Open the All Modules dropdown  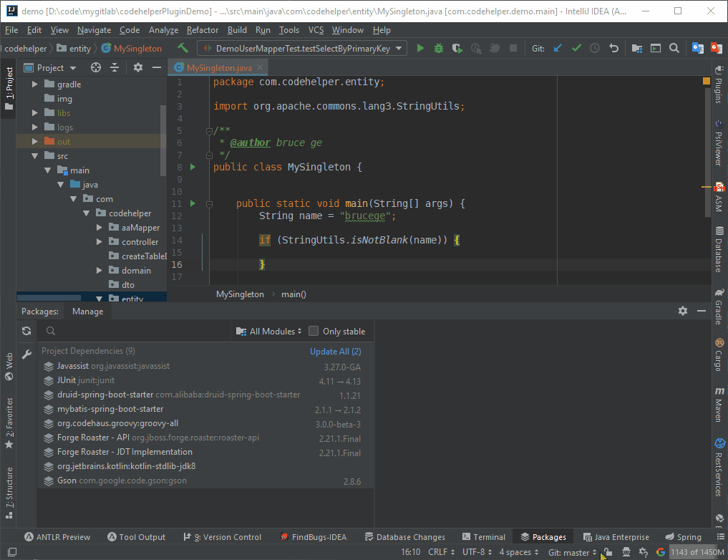(x=269, y=331)
